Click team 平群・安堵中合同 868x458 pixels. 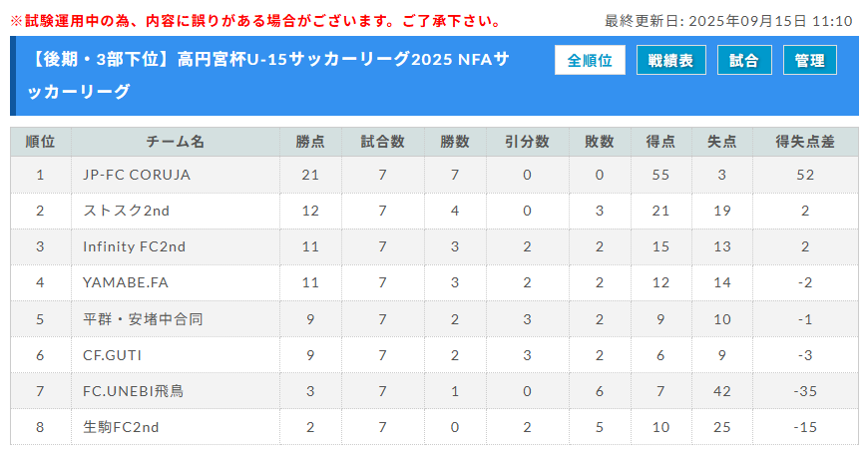tap(144, 319)
